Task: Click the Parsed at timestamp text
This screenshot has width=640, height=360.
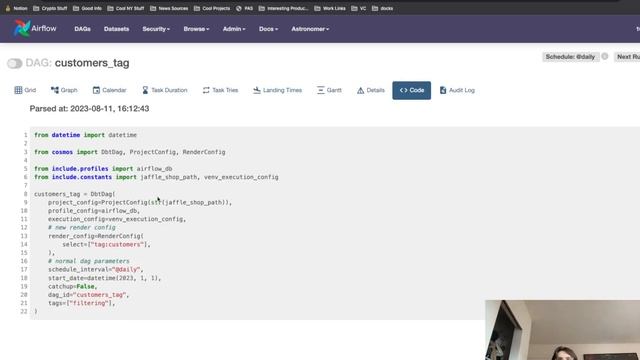Action: click(89, 109)
